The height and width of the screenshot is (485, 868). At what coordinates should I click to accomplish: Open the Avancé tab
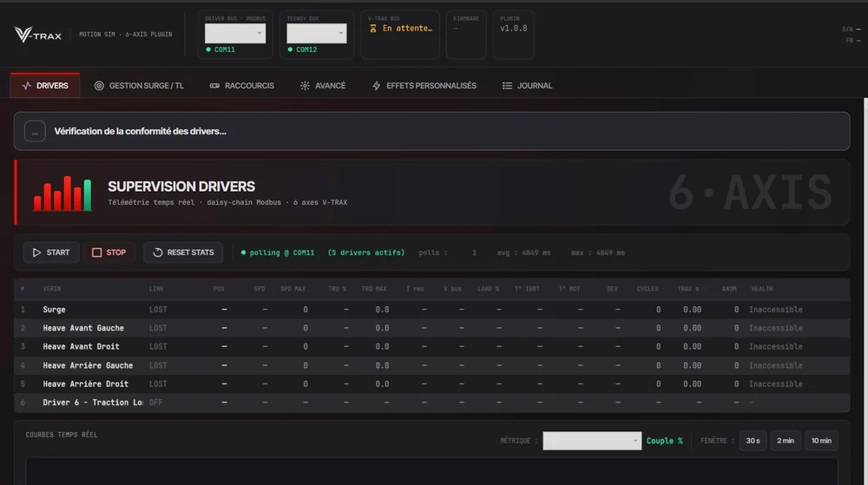[323, 86]
